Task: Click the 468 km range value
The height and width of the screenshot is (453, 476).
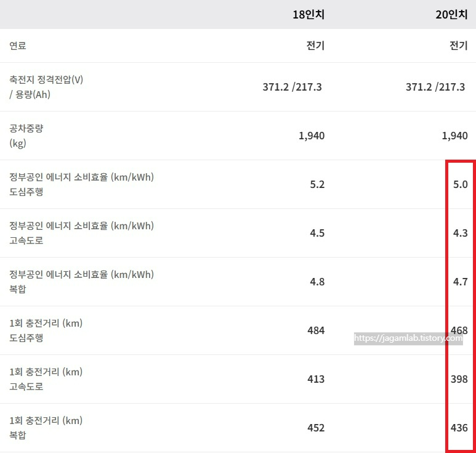Action: [459, 330]
